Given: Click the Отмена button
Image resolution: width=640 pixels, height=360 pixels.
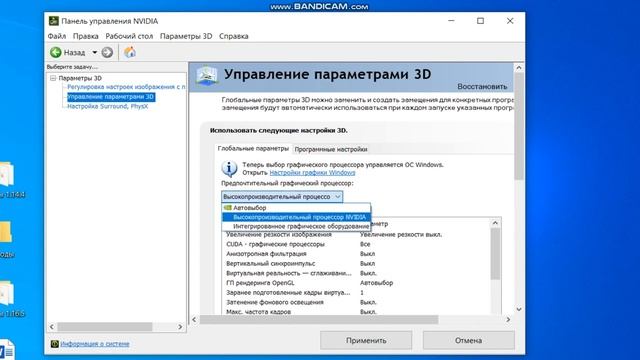Looking at the screenshot, I should pos(469,340).
